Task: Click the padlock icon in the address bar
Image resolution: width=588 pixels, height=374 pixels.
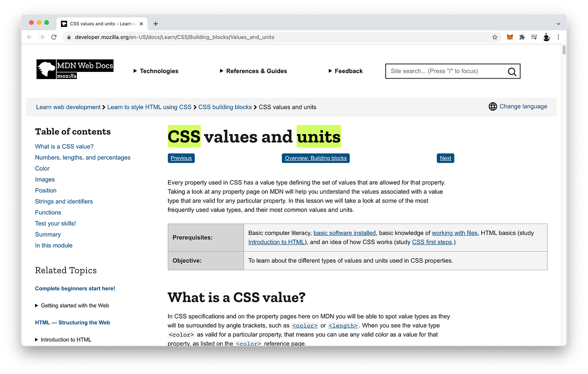Action: click(x=68, y=37)
